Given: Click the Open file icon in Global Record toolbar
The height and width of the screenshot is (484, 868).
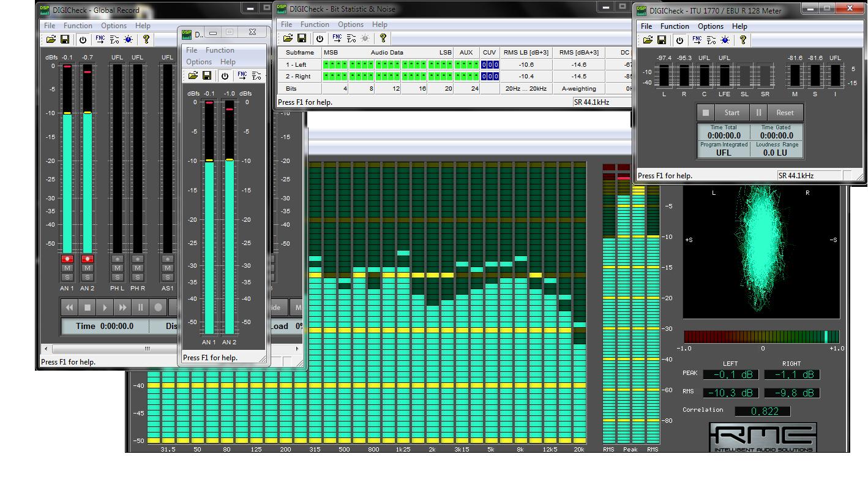Looking at the screenshot, I should click(51, 39).
